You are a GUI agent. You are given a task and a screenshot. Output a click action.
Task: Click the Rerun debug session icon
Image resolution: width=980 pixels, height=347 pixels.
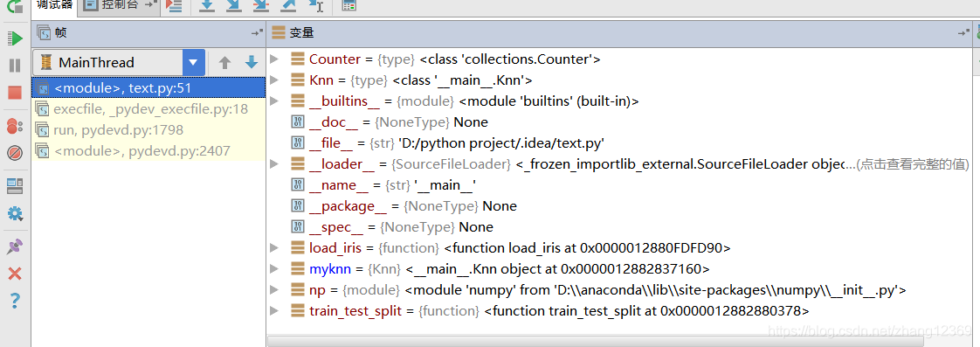[x=14, y=8]
